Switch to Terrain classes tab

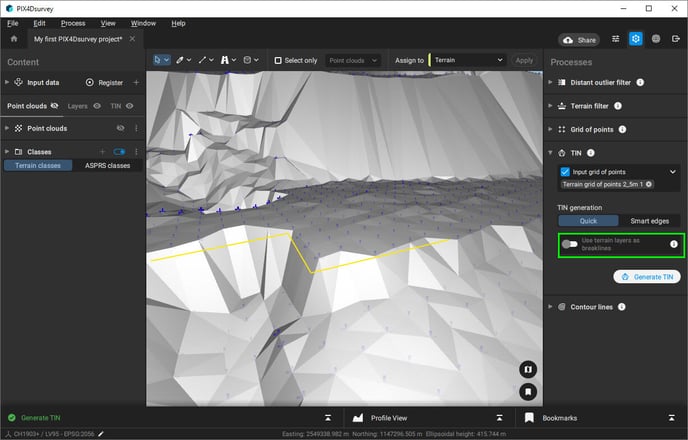[x=38, y=165]
